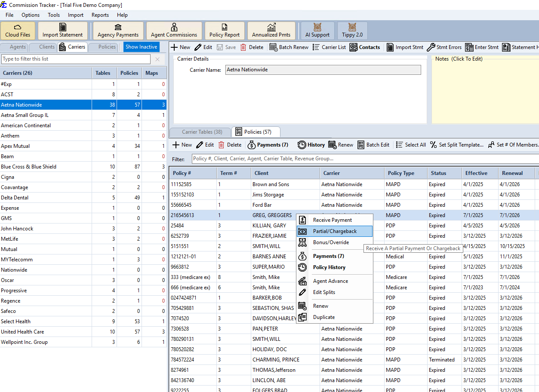Switch to Carrier Tables (38) tab
Viewport: 539px width, 392px height.
(200, 132)
